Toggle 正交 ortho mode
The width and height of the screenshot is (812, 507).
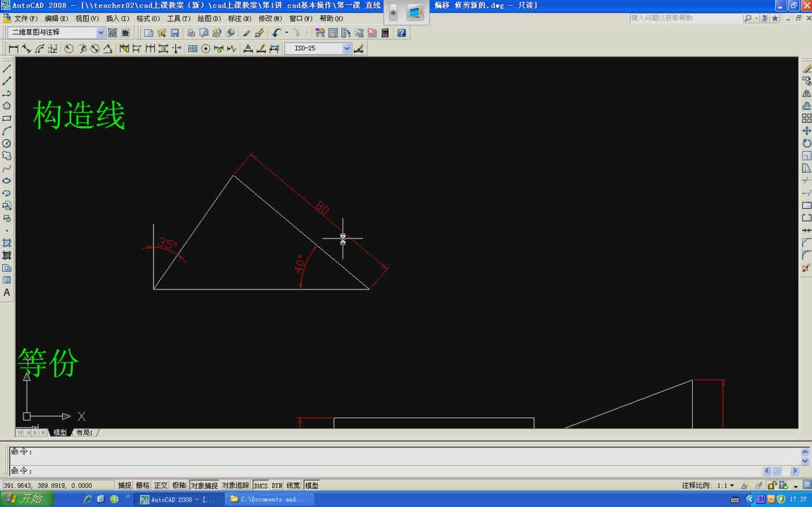pos(161,485)
